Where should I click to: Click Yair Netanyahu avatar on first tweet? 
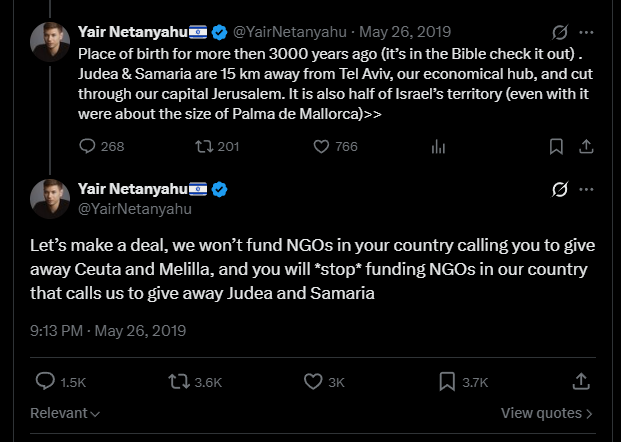[x=50, y=42]
